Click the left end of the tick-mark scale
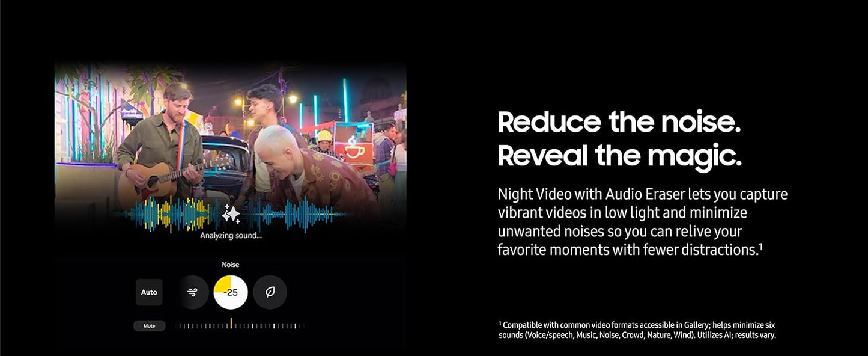Image resolution: width=868 pixels, height=356 pixels. [178, 326]
